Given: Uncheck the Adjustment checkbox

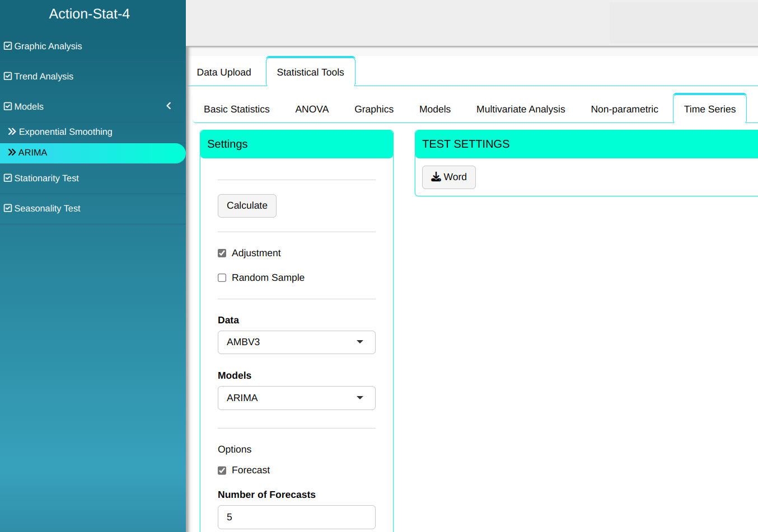Looking at the screenshot, I should click(x=222, y=253).
